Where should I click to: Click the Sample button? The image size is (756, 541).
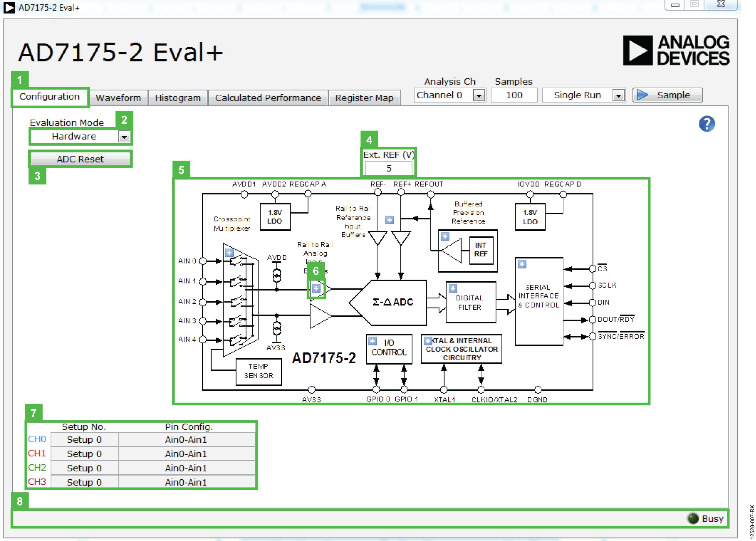(x=667, y=95)
